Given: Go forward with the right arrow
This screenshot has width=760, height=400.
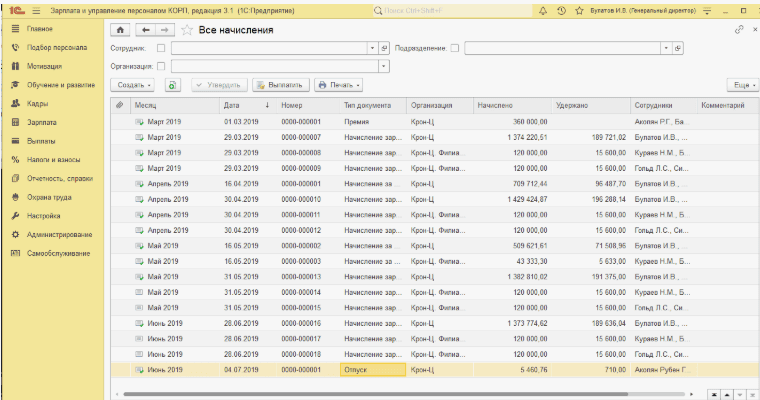Looking at the screenshot, I should click(x=165, y=30).
